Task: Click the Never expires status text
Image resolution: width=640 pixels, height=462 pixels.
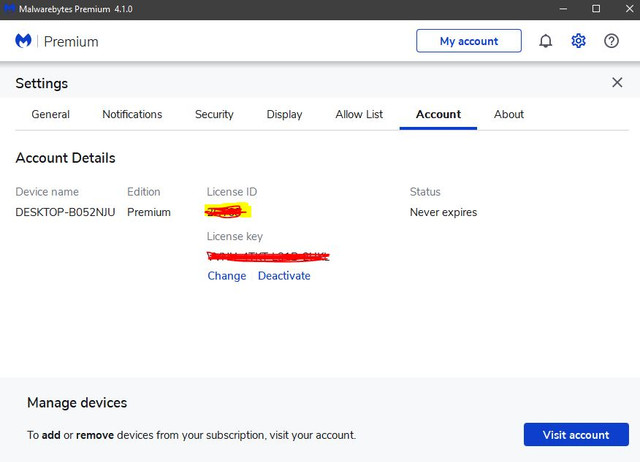Action: coord(443,212)
